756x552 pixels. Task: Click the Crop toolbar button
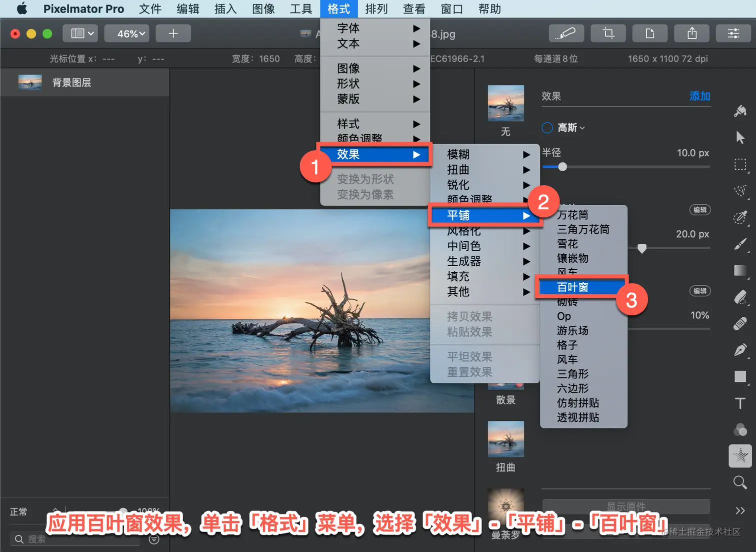608,34
